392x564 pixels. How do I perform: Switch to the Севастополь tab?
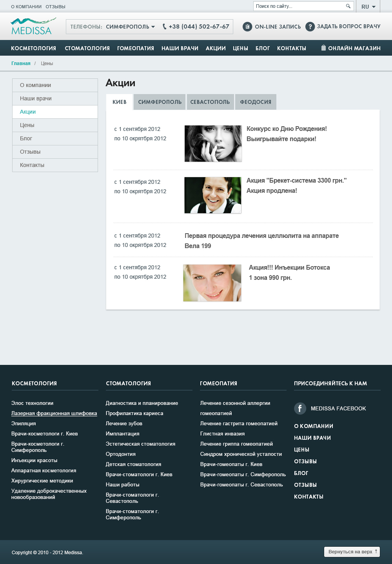[210, 102]
